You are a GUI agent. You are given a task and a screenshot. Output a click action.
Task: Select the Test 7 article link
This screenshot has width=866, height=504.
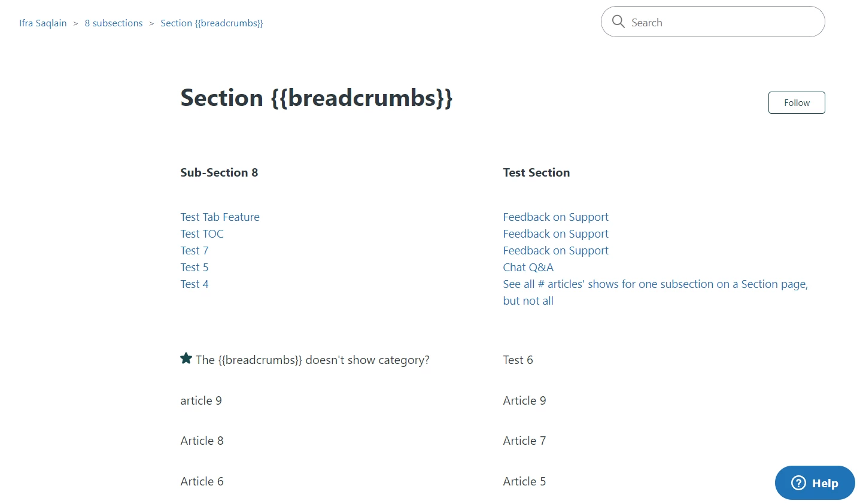point(195,251)
